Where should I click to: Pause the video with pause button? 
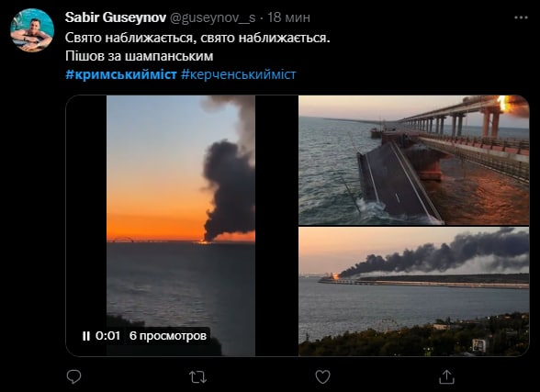coord(86,336)
